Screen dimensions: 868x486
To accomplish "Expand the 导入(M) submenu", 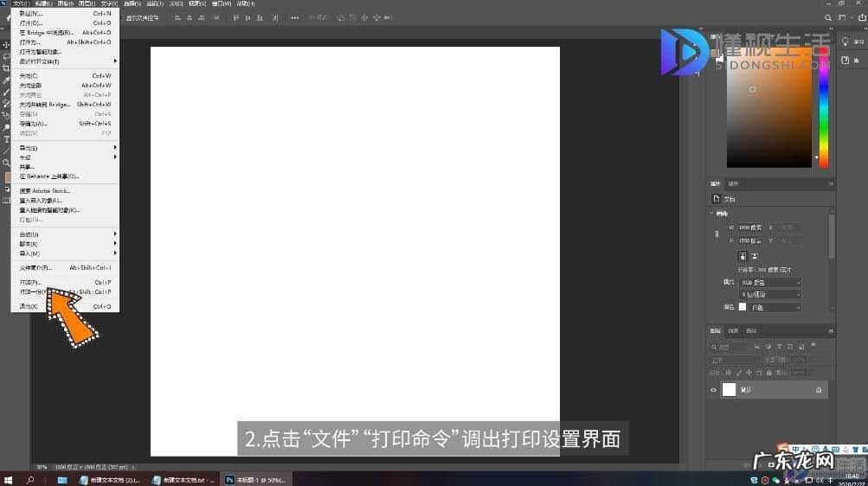I will (65, 253).
